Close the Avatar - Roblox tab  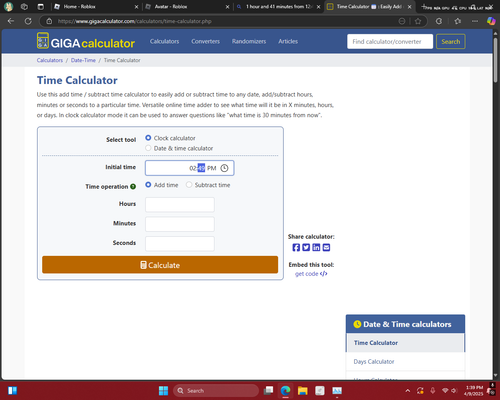227,7
